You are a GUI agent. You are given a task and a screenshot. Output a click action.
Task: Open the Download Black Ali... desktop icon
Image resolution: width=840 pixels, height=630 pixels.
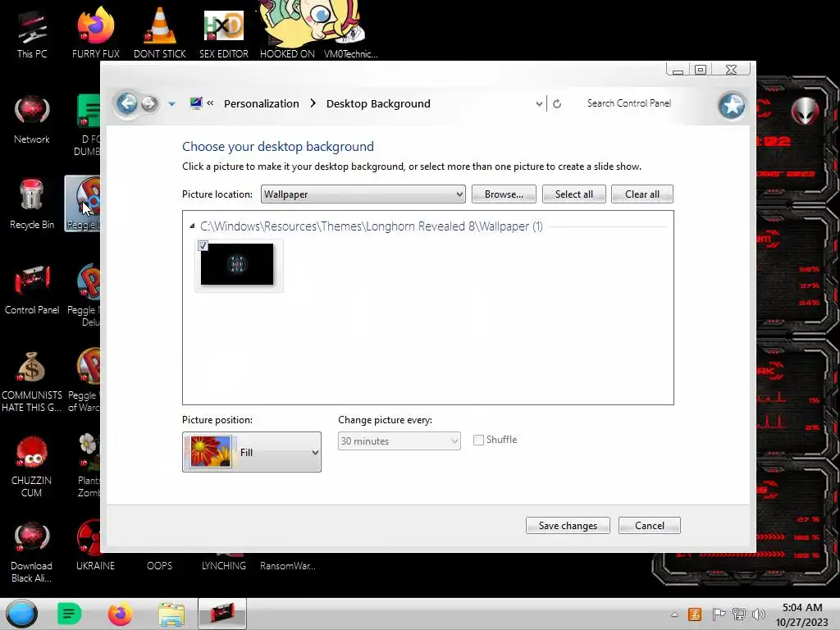pyautogui.click(x=32, y=552)
